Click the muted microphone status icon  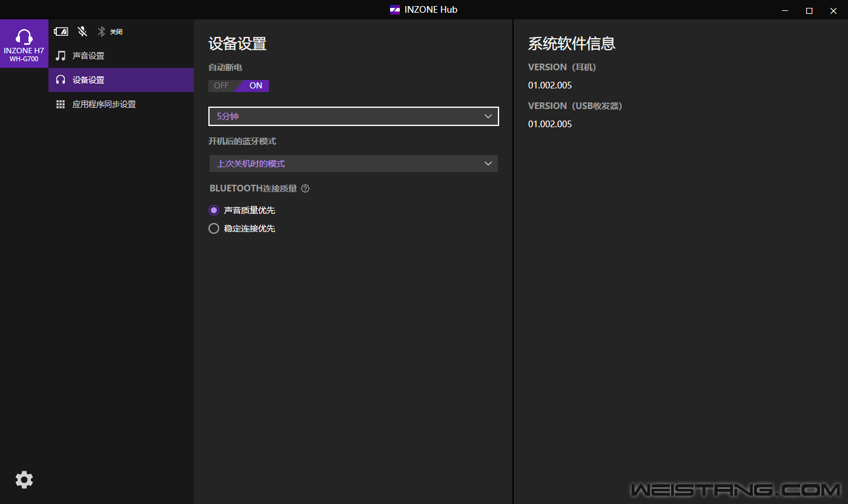[x=82, y=31]
